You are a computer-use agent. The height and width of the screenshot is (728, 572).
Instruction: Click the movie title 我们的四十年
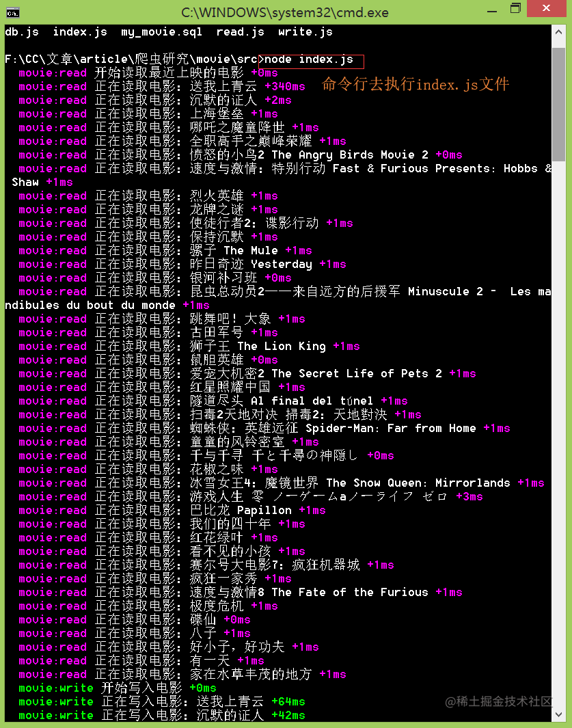(x=230, y=524)
